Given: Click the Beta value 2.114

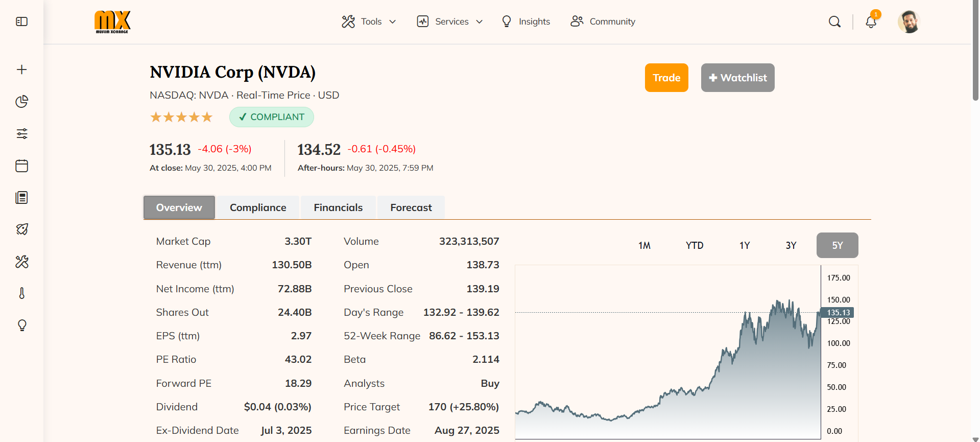Looking at the screenshot, I should coord(486,359).
